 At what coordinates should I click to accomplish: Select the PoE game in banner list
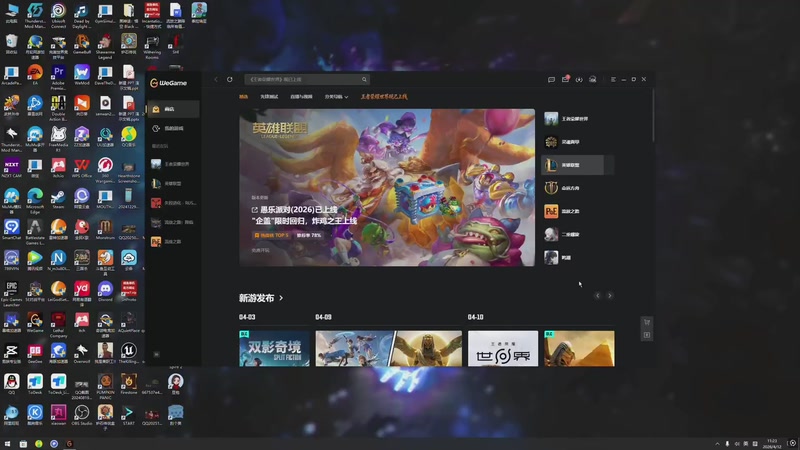coord(577,211)
